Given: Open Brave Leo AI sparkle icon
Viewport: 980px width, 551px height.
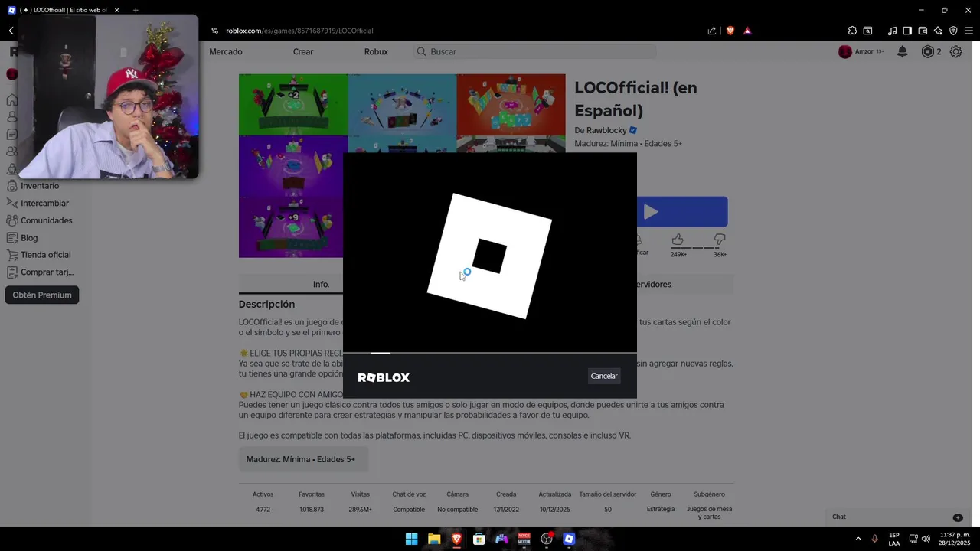Looking at the screenshot, I should point(938,31).
